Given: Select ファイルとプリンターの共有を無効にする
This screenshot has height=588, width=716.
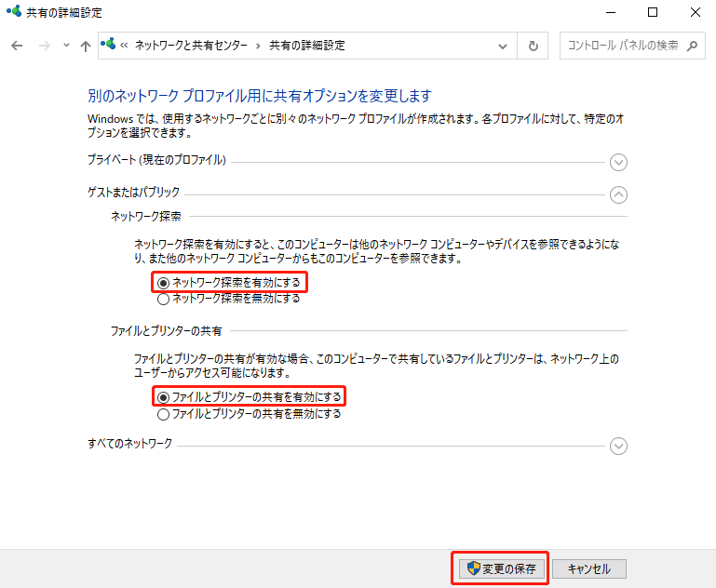Looking at the screenshot, I should (250, 414).
